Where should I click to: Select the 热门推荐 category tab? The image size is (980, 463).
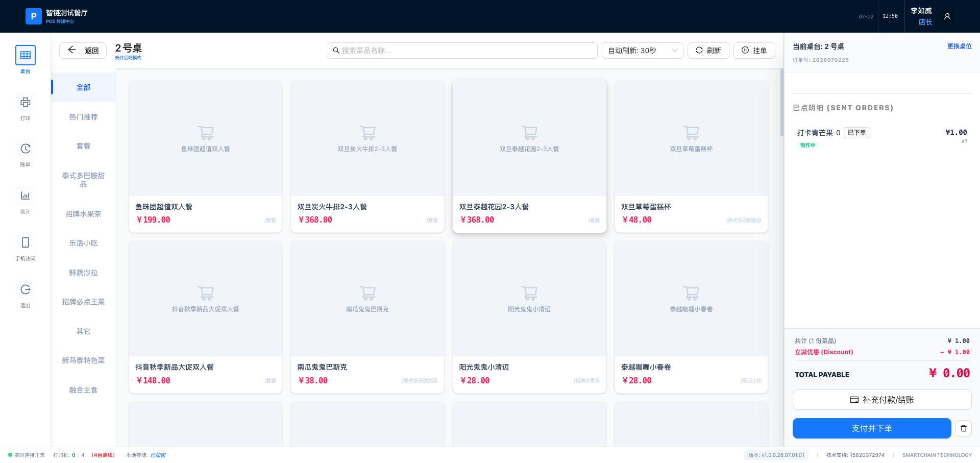pyautogui.click(x=83, y=117)
